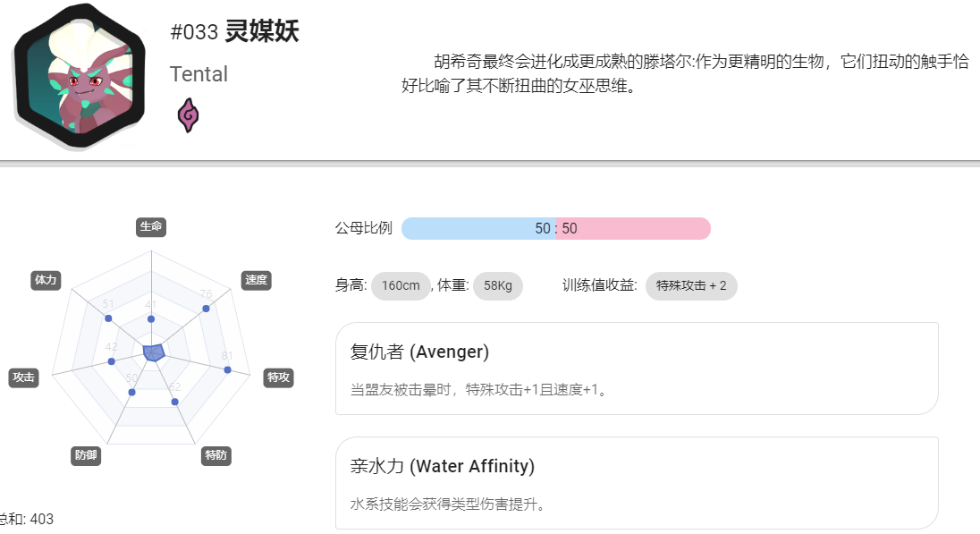Click the 特殊攻击 + 2 training chip

coord(691,286)
